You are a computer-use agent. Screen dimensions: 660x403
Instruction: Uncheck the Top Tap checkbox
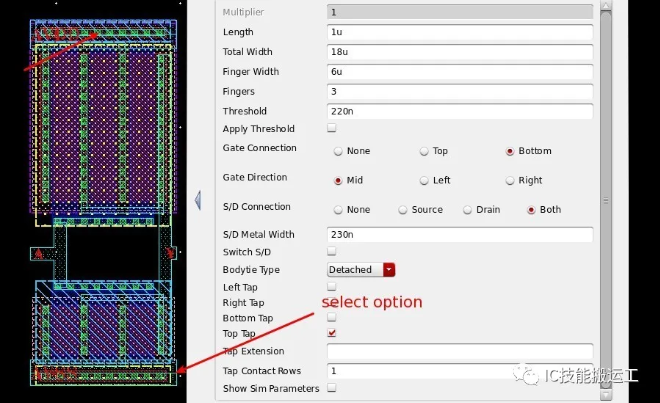click(x=332, y=333)
